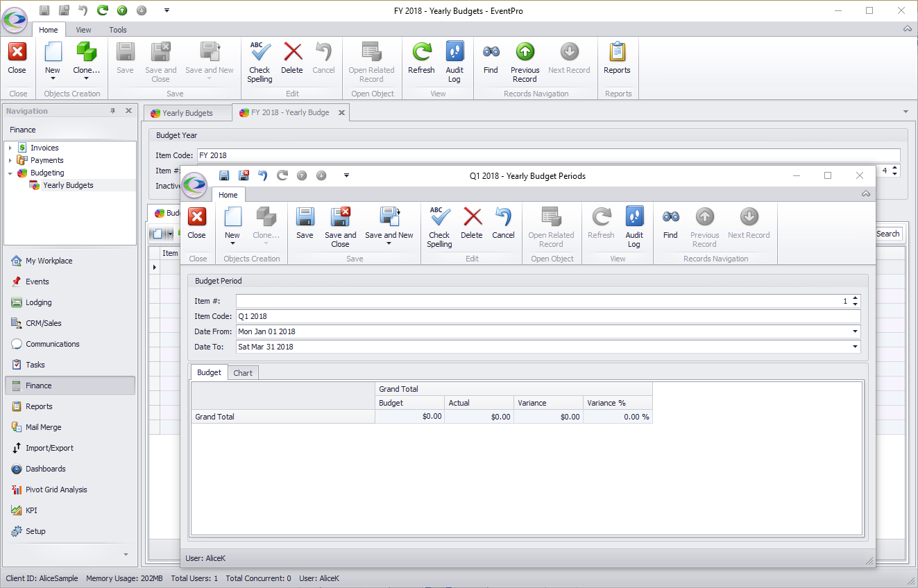
Task: Click Delete in Yearly Budget Periods ribbon
Action: pos(472,223)
